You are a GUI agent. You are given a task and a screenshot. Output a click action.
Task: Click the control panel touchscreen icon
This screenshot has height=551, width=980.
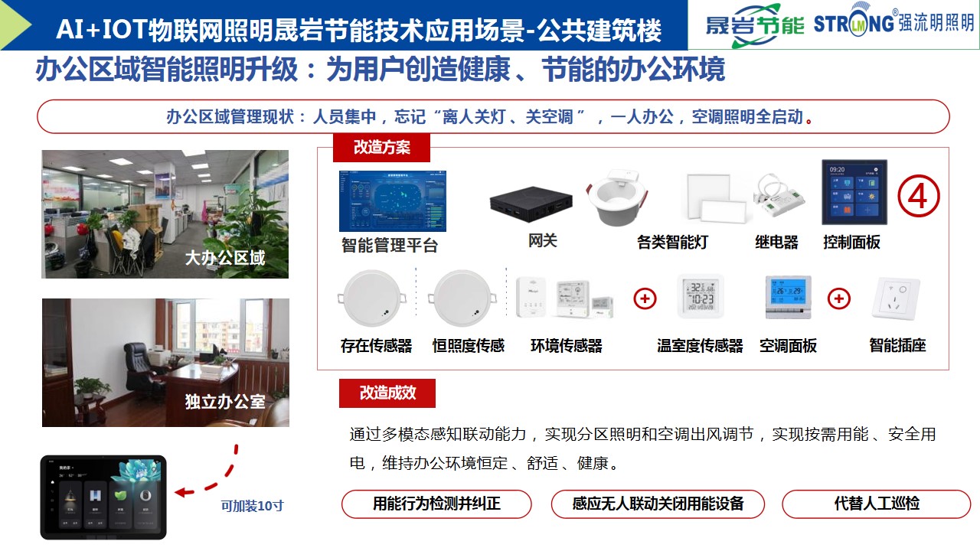tap(854, 191)
